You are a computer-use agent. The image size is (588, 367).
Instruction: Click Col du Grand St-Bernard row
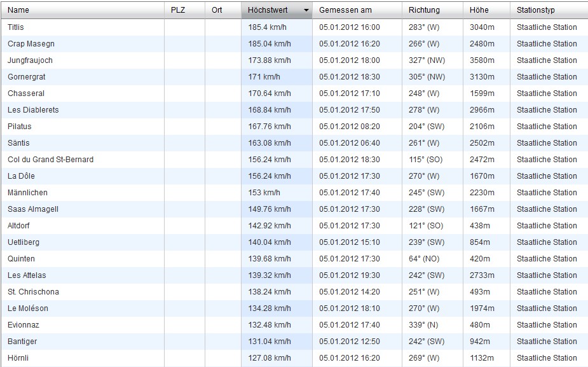[50, 160]
